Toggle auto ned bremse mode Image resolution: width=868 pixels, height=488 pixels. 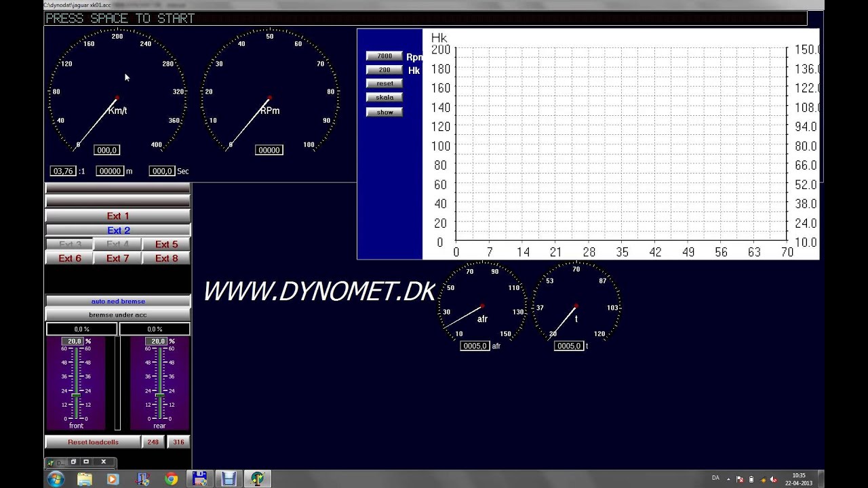(118, 301)
